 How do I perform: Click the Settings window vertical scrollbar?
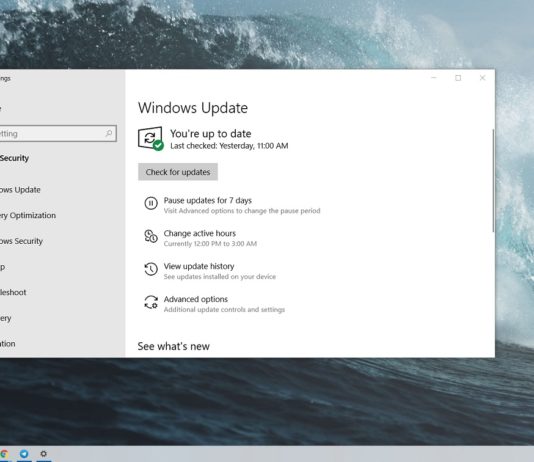tap(493, 181)
